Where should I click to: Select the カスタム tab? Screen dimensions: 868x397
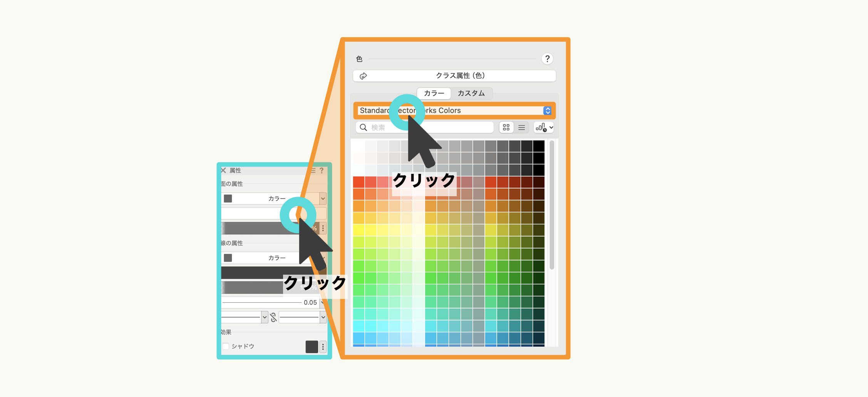tap(471, 93)
